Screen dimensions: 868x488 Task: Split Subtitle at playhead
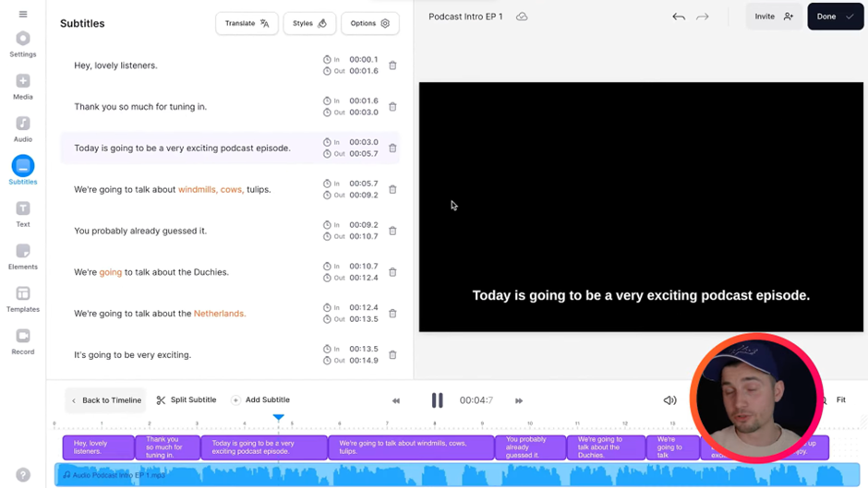click(x=187, y=399)
